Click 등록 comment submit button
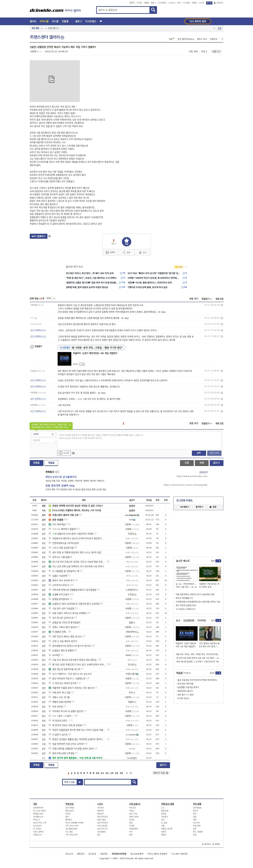Viewport: 253px width, 868px height. [199, 453]
